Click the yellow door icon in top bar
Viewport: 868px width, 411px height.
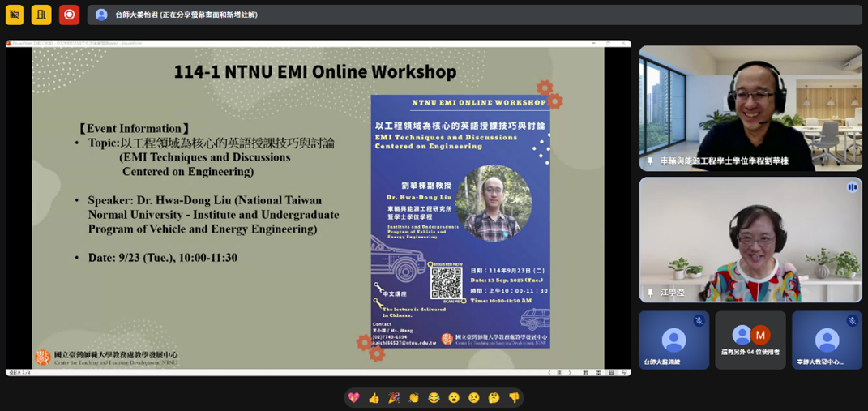(x=41, y=15)
